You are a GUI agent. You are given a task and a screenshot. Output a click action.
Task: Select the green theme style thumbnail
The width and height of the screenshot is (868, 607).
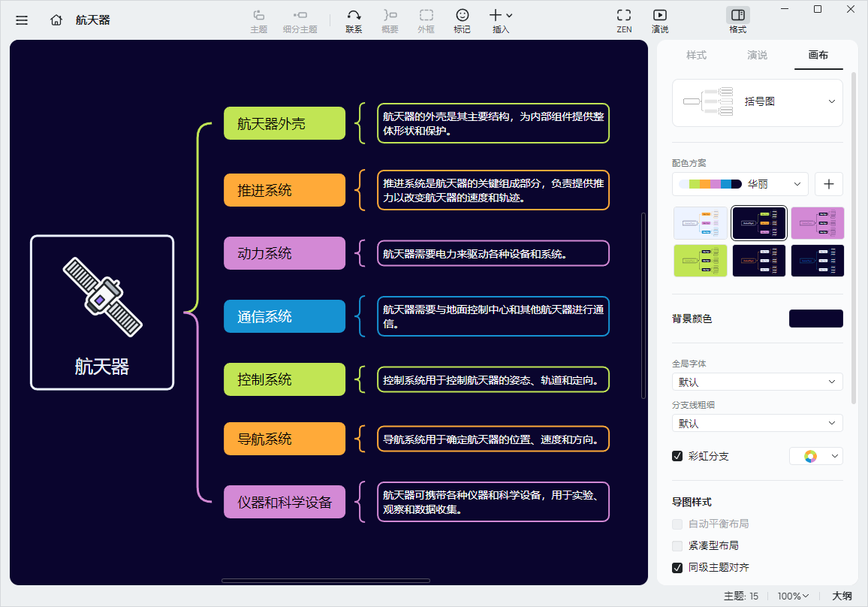(x=701, y=261)
